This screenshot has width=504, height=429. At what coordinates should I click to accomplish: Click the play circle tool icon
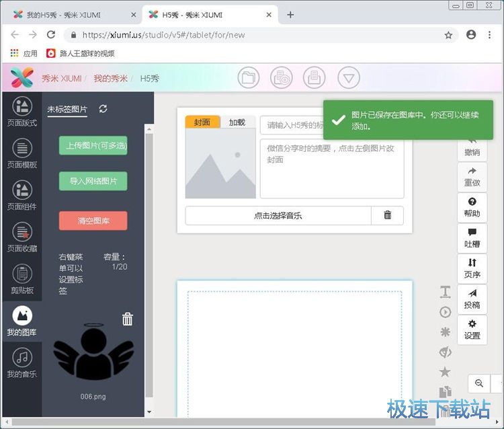tap(445, 312)
